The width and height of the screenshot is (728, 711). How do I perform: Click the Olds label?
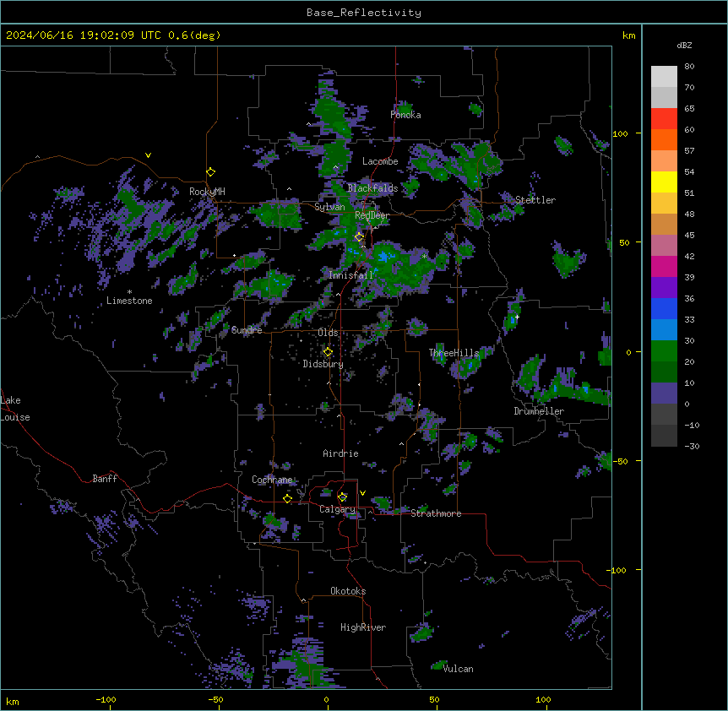pos(328,333)
